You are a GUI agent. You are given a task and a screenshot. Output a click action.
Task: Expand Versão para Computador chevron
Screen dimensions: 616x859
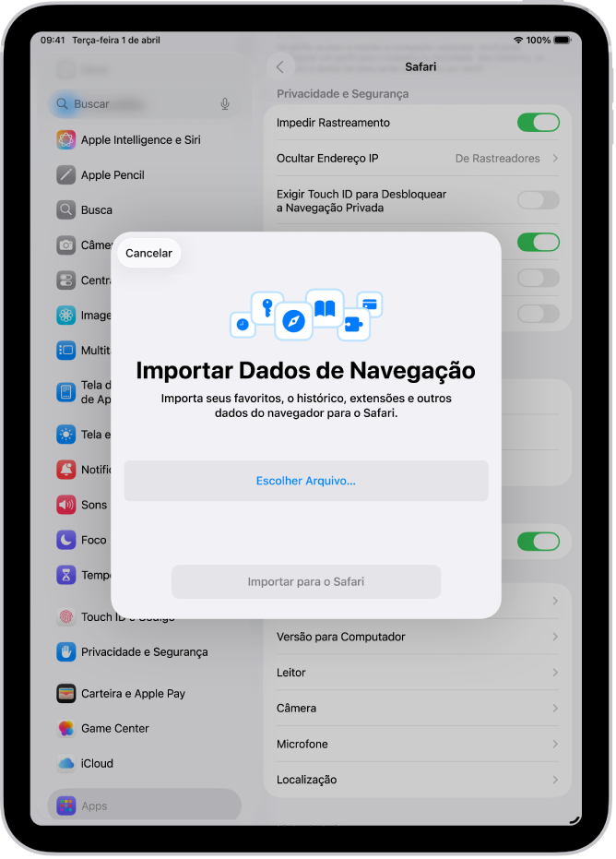pos(555,637)
